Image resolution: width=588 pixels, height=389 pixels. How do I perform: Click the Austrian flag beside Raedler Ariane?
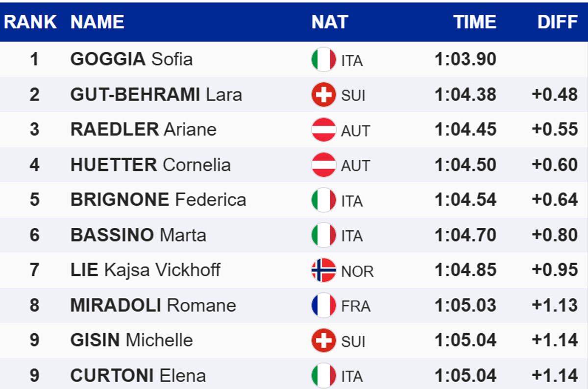tap(323, 130)
